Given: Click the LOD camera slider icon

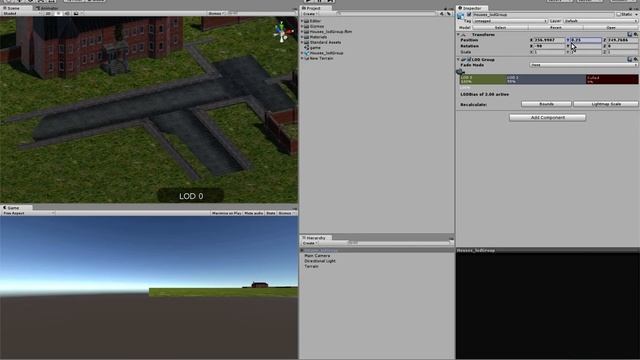Looking at the screenshot, I should (x=460, y=72).
